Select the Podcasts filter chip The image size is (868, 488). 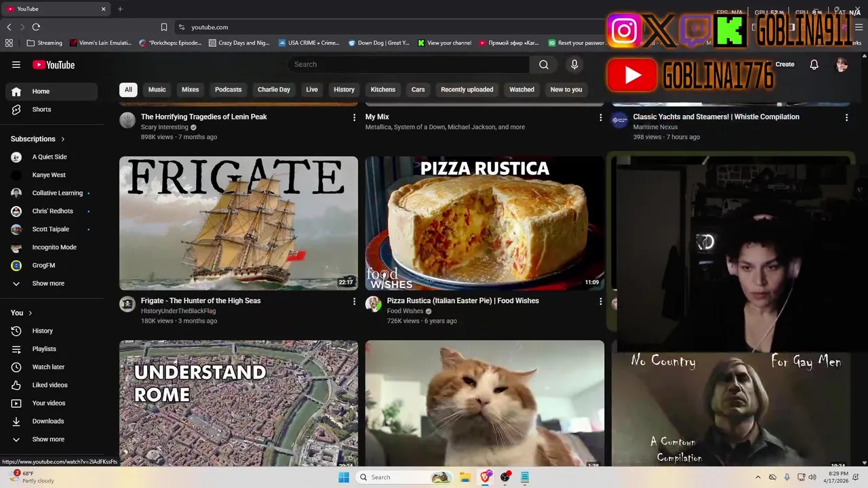pos(228,89)
